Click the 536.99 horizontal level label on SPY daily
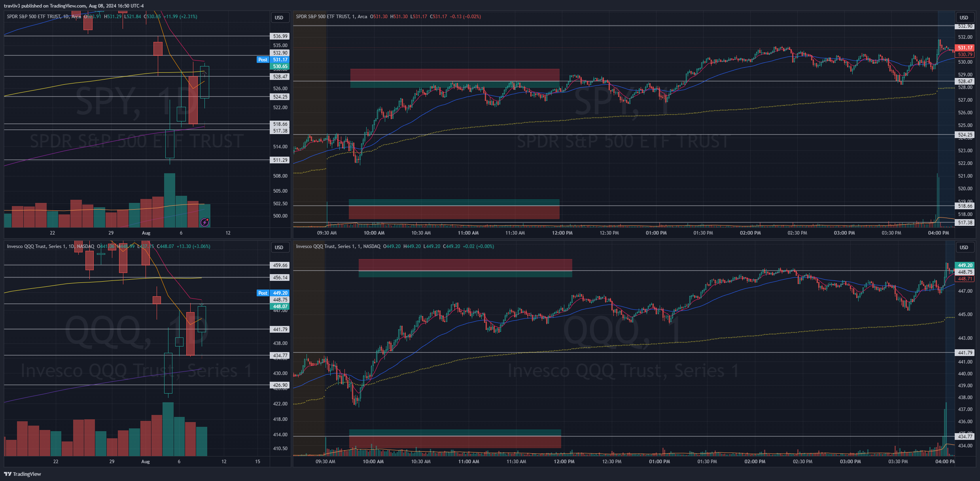980x481 pixels. (280, 36)
